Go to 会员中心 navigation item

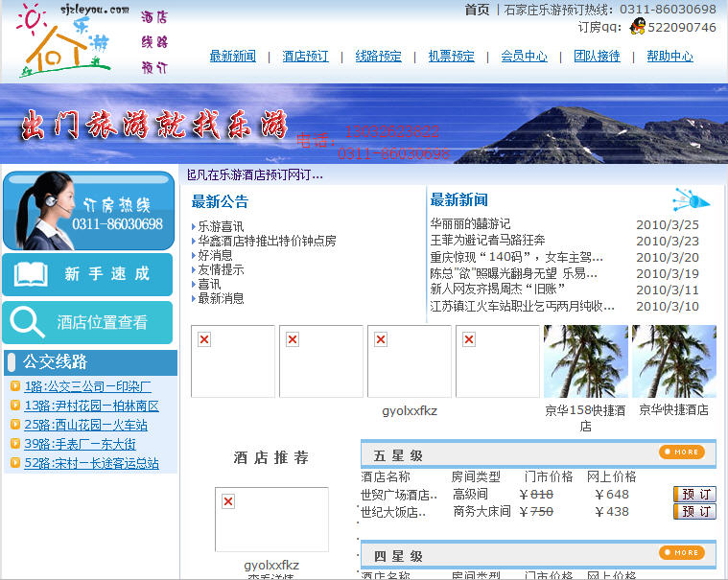[524, 57]
